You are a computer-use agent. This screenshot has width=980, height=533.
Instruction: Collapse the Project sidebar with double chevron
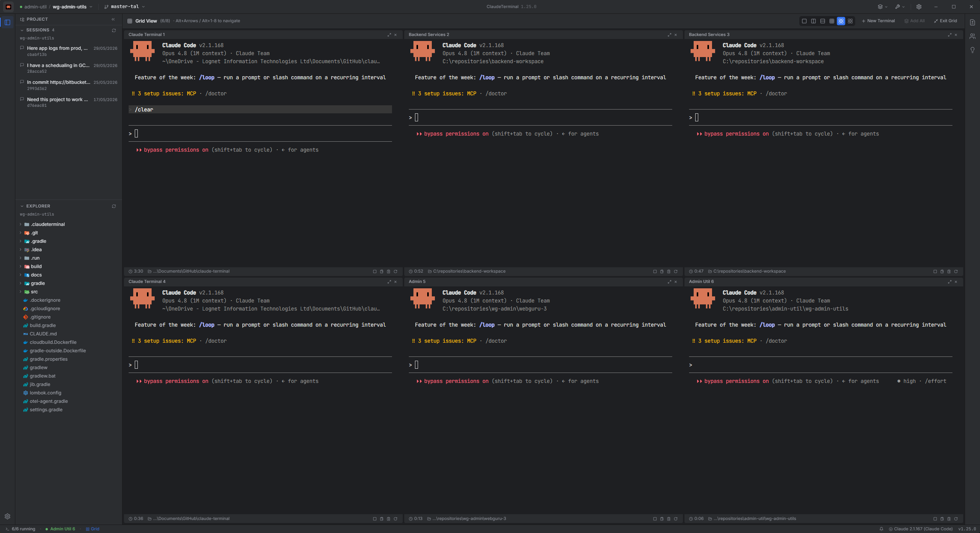[113, 19]
